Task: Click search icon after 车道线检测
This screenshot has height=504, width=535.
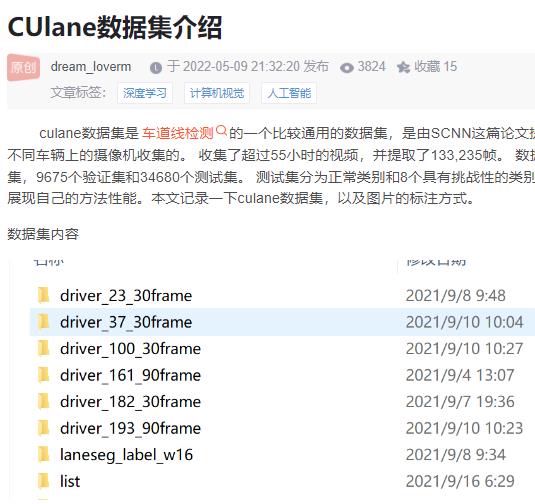Action: 221,130
